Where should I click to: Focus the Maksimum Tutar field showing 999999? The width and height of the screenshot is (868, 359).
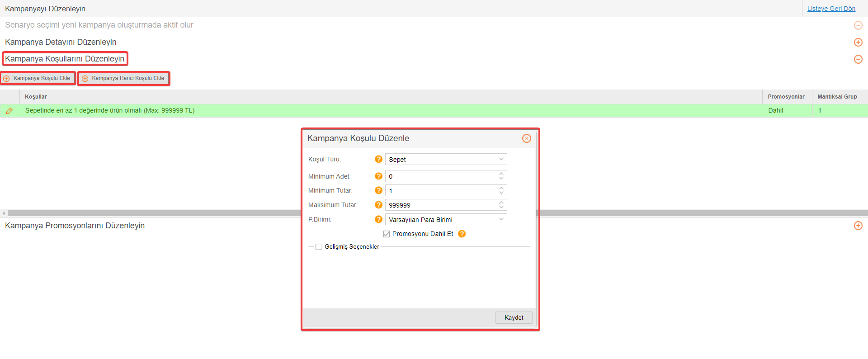pos(441,205)
